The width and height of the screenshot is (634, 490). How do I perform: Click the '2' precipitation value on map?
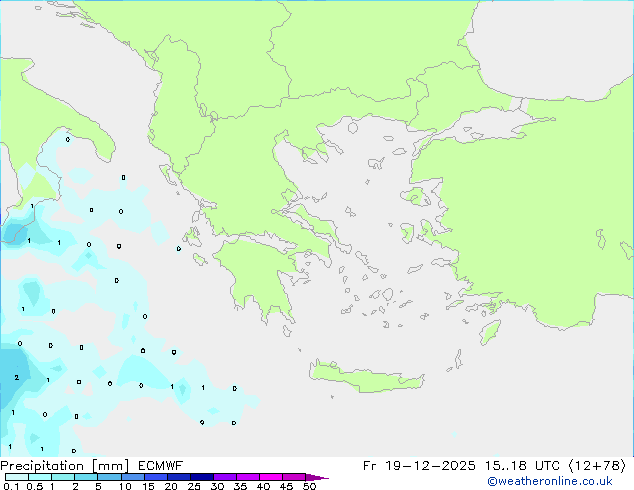click(17, 377)
